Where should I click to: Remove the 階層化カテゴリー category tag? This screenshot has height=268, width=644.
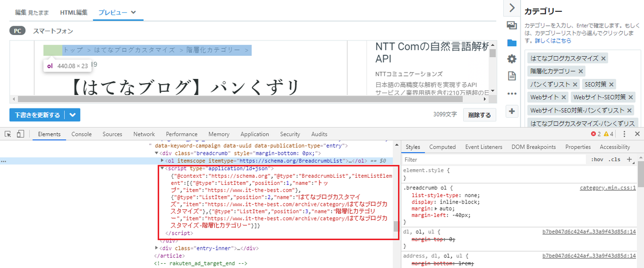[x=581, y=71]
